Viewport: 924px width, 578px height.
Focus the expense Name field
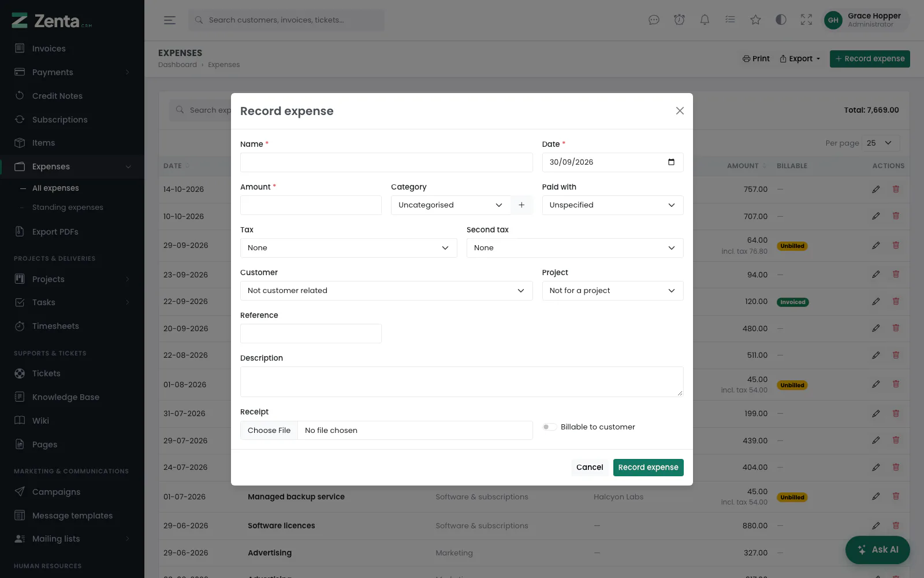click(x=386, y=162)
